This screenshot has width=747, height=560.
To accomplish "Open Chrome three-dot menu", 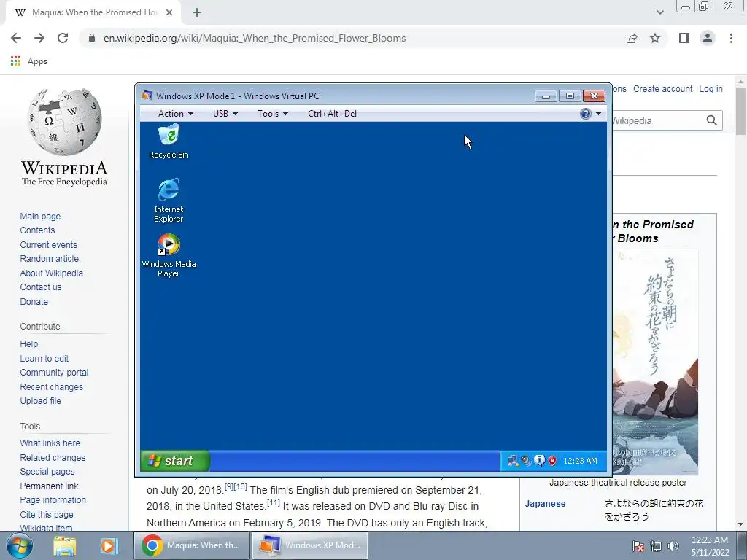I will (x=731, y=38).
